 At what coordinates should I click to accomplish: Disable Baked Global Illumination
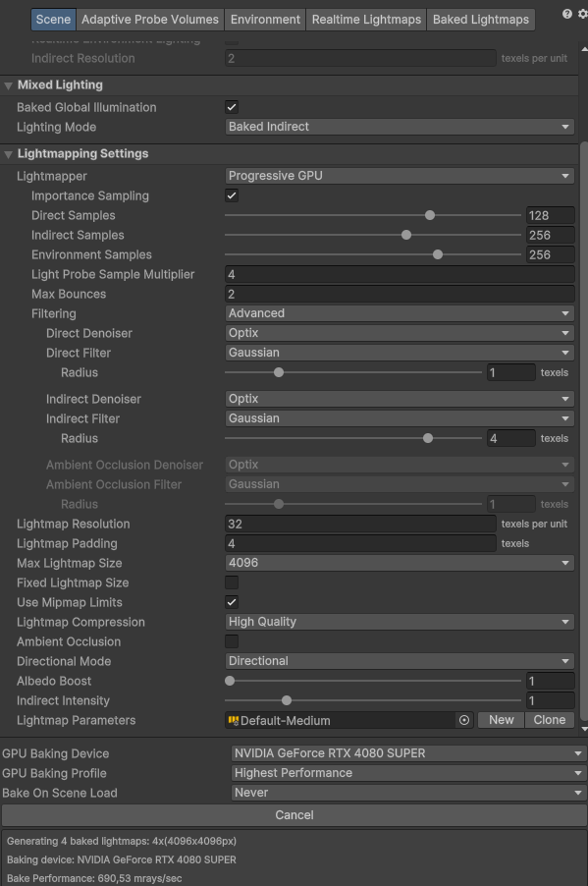[231, 107]
